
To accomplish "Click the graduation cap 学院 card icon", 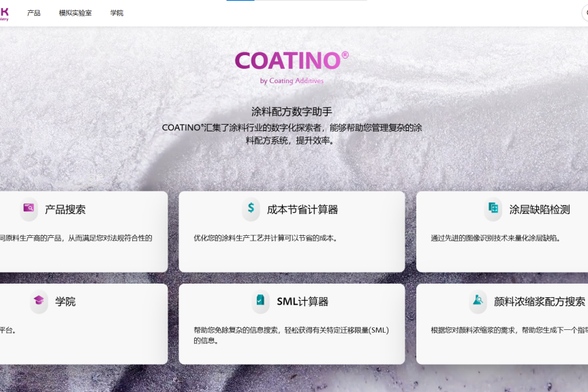I will tap(39, 301).
